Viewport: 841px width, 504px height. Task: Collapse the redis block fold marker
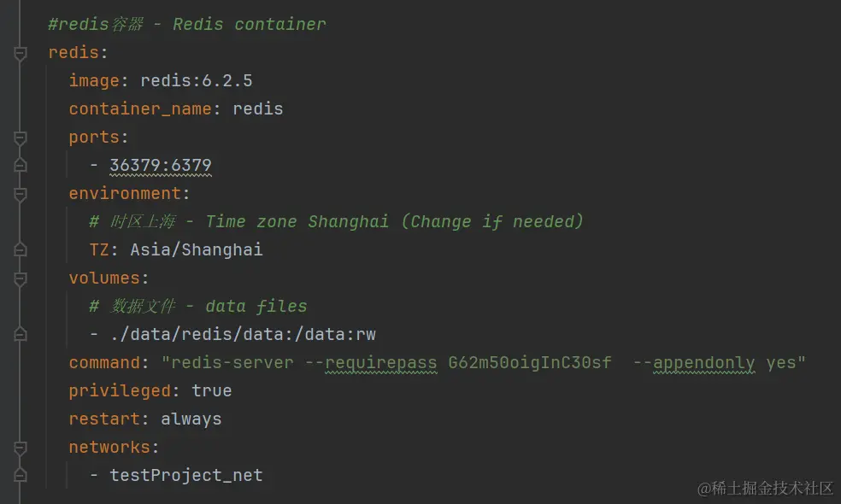point(21,53)
